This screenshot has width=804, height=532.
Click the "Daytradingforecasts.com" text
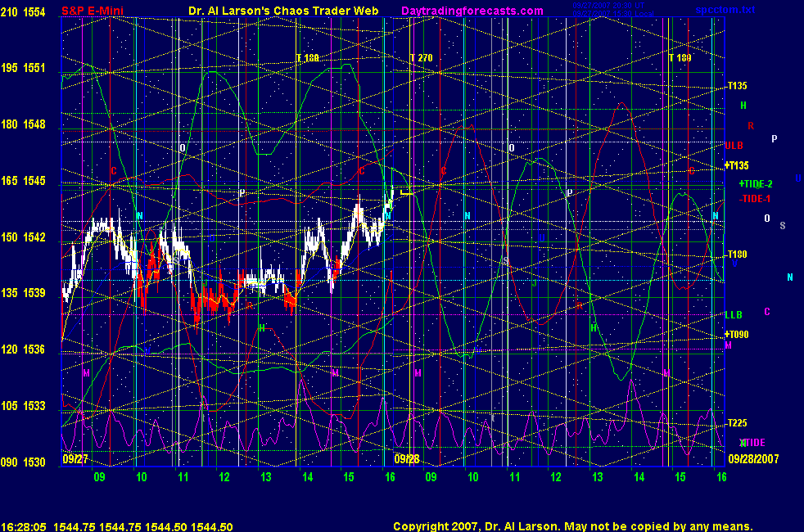coord(472,11)
